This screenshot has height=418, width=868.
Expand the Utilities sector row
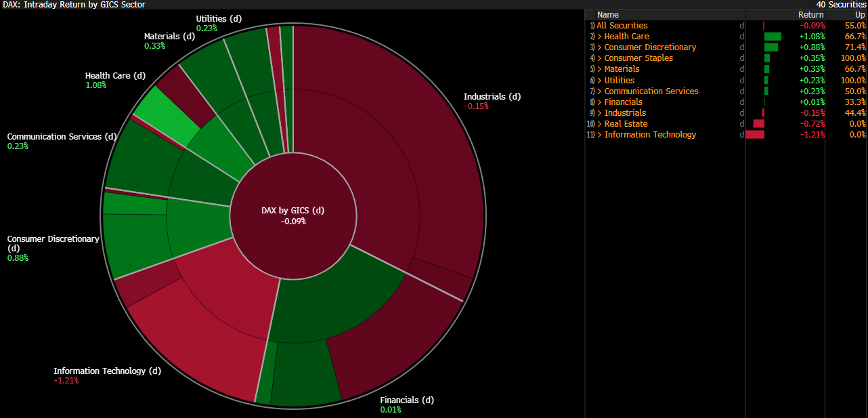[x=599, y=80]
